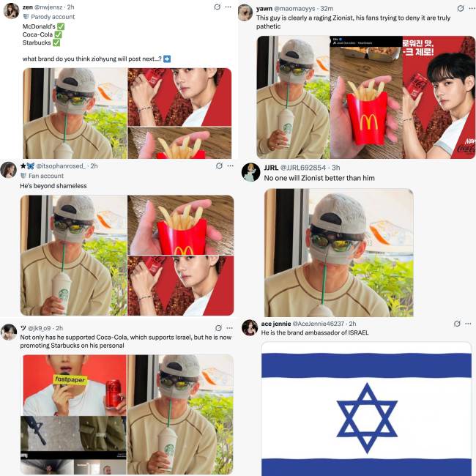
Task: Click the @maomaoyys handle link
Action: click(x=294, y=9)
